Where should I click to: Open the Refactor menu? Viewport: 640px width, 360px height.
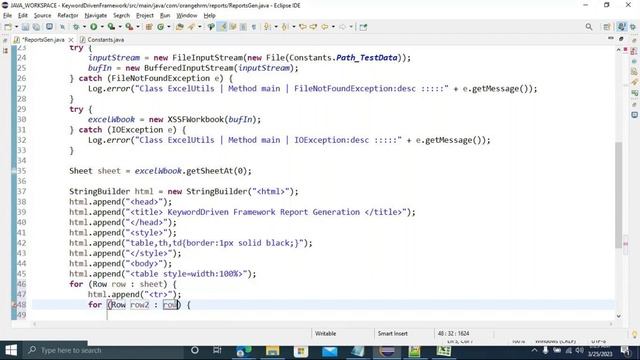[68, 16]
